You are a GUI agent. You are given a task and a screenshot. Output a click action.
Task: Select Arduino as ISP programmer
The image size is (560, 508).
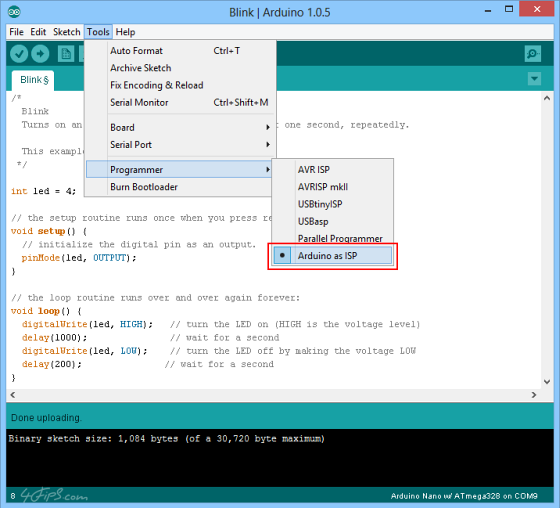point(332,256)
